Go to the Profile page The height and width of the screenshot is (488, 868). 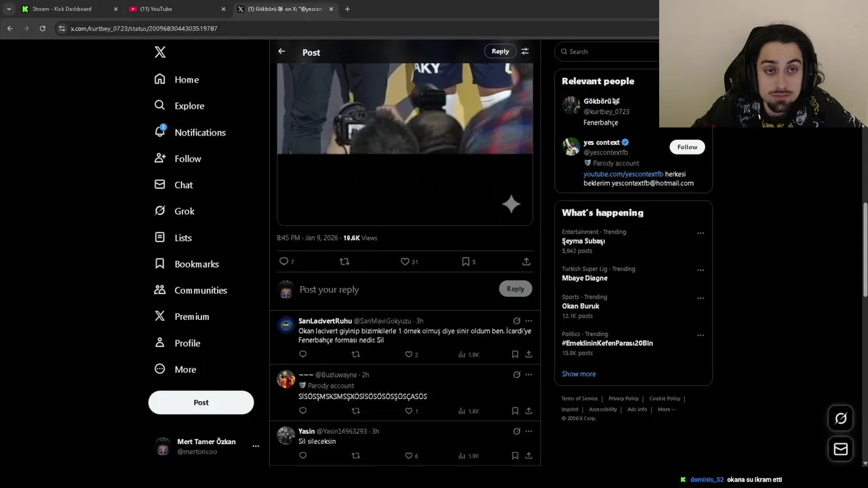click(177, 343)
